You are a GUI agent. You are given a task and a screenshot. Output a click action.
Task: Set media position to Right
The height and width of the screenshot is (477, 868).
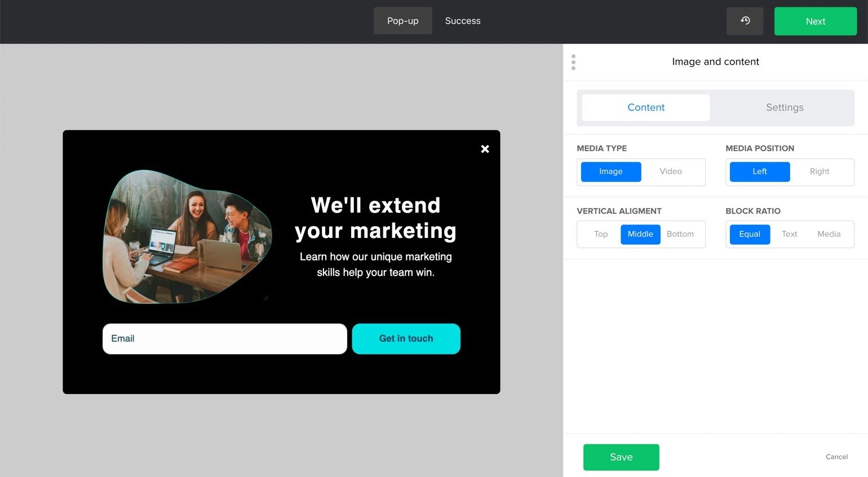click(x=819, y=171)
